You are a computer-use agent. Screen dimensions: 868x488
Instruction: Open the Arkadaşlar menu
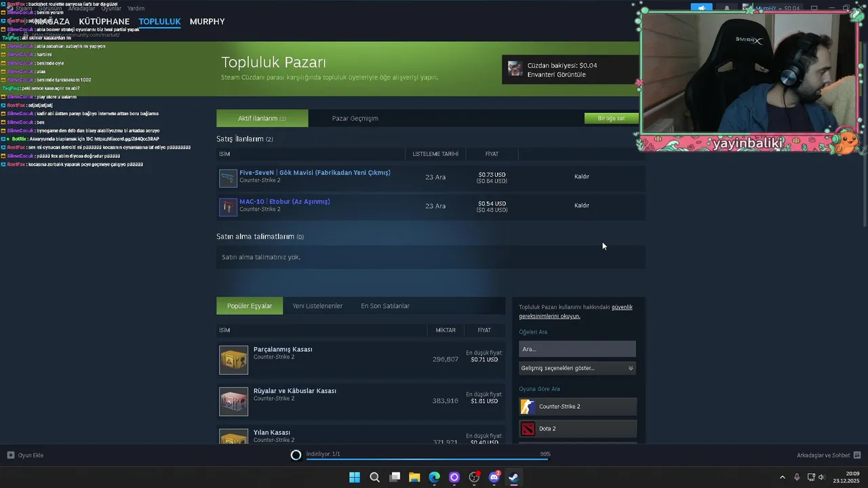pyautogui.click(x=82, y=9)
